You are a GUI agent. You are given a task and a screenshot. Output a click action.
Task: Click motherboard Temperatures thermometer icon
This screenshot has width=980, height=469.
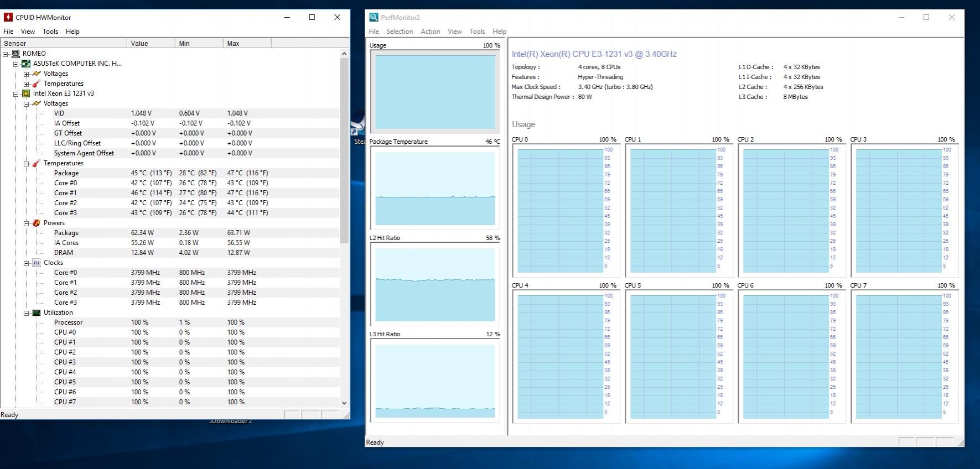[x=37, y=84]
